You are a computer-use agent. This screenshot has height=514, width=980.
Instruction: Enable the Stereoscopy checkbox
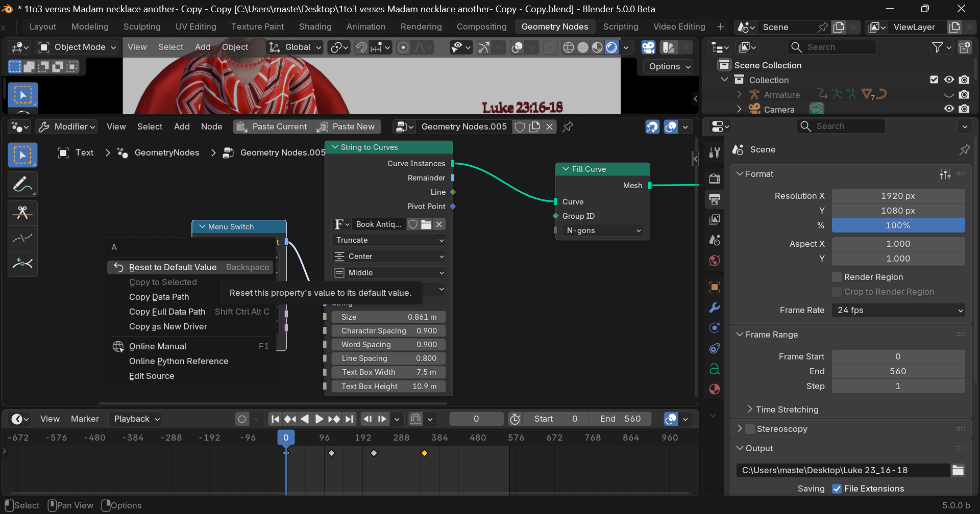pyautogui.click(x=750, y=429)
